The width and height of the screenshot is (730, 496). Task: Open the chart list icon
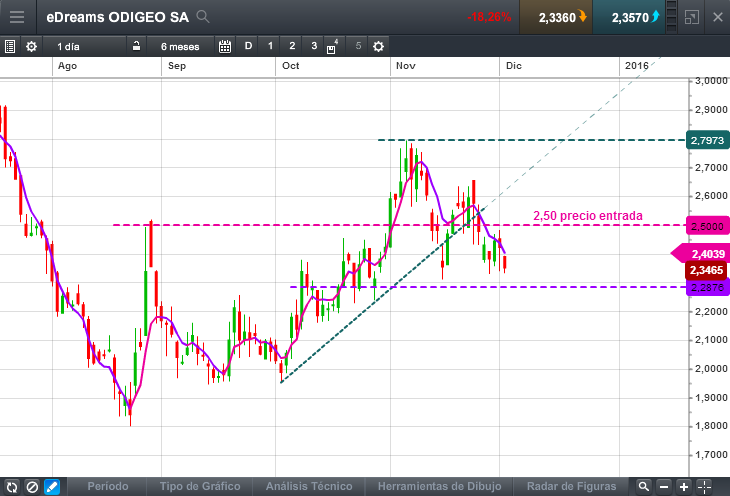(x=10, y=47)
